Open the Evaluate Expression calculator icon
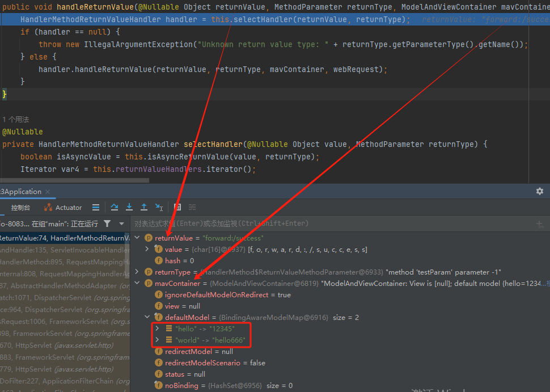This screenshot has width=550, height=392. pos(177,207)
